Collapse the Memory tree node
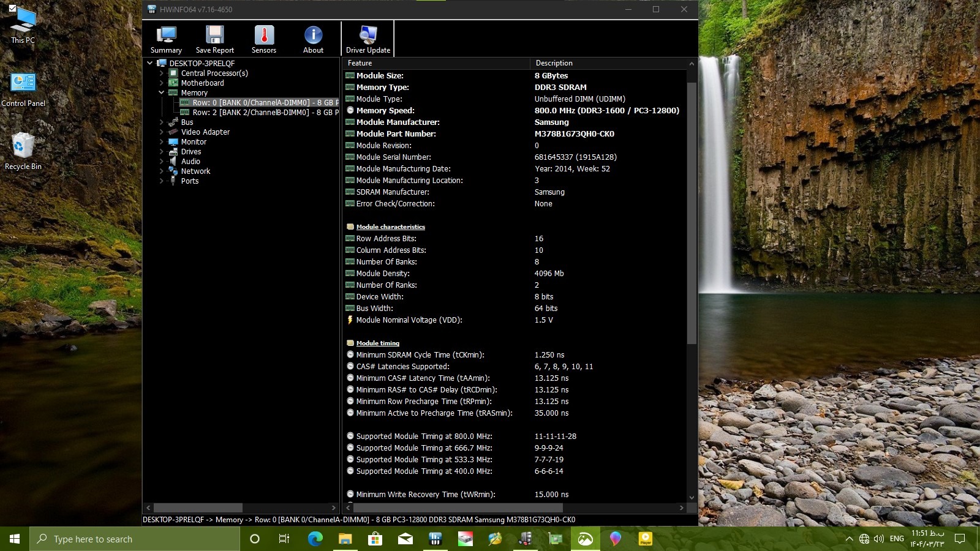 tap(162, 93)
